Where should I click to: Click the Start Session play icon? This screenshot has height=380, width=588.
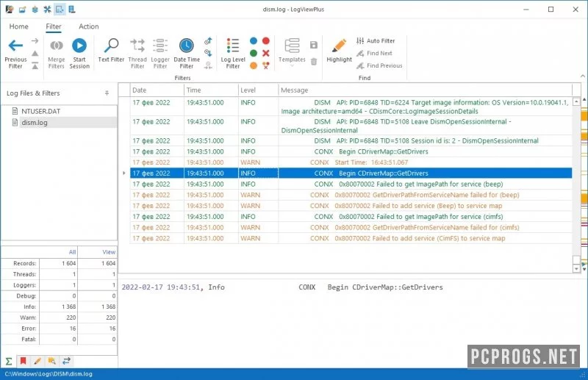tap(79, 46)
